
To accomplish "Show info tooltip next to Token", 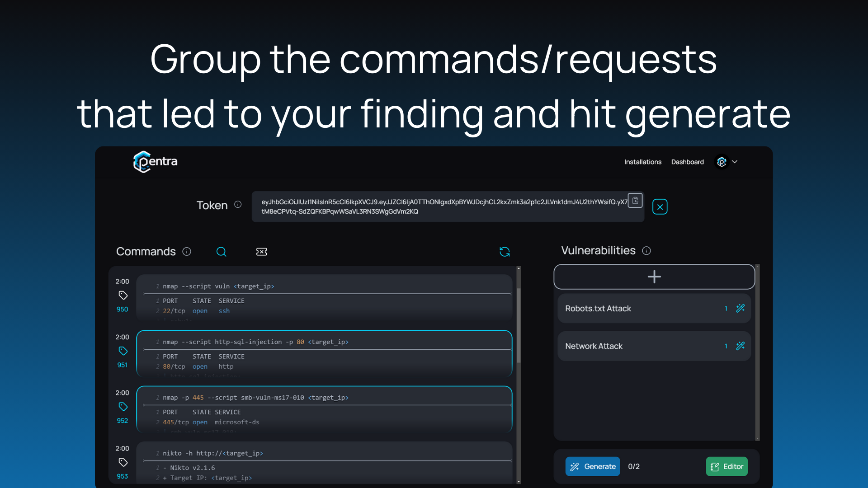I will pos(238,205).
